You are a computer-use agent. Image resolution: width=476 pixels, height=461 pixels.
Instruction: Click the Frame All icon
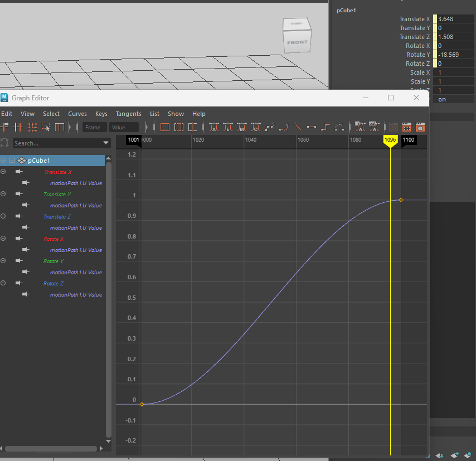pos(164,128)
